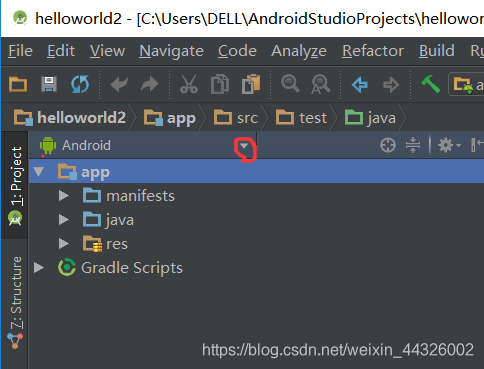484x369 pixels.
Task: Click the Copy documents icon
Action: 220,84
